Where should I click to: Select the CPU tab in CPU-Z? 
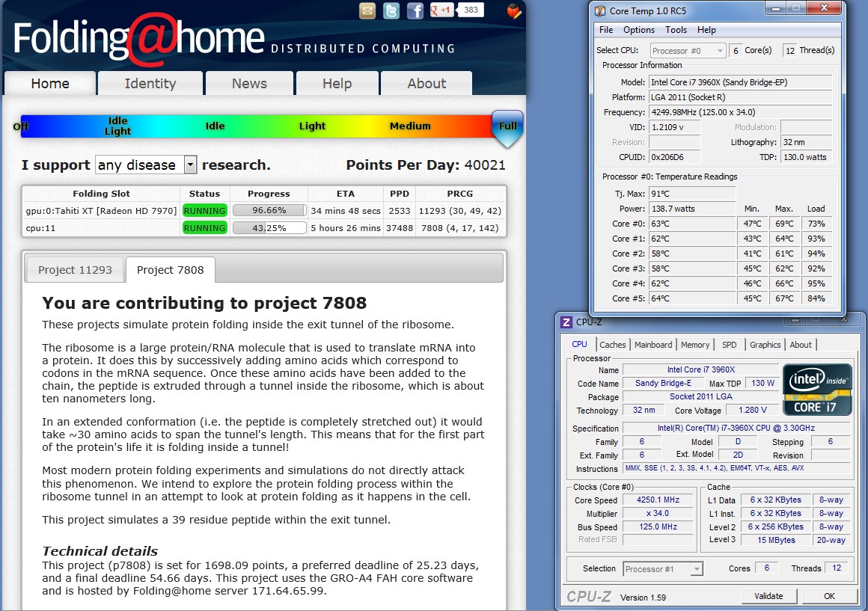(x=579, y=344)
